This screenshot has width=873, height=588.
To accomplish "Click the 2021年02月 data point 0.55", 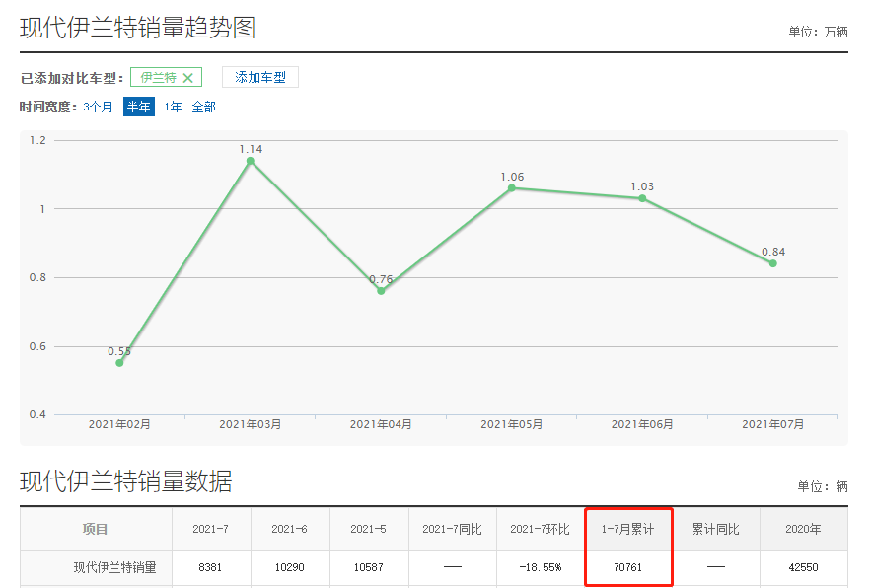I will pos(119,362).
